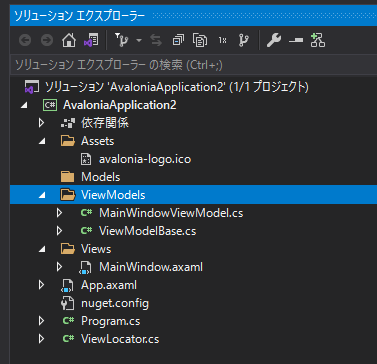Click the Views open folder icon
Image resolution: width=377 pixels, height=364 pixels.
pyautogui.click(x=68, y=249)
